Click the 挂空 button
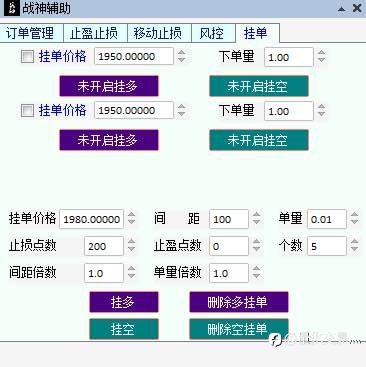 coord(124,329)
